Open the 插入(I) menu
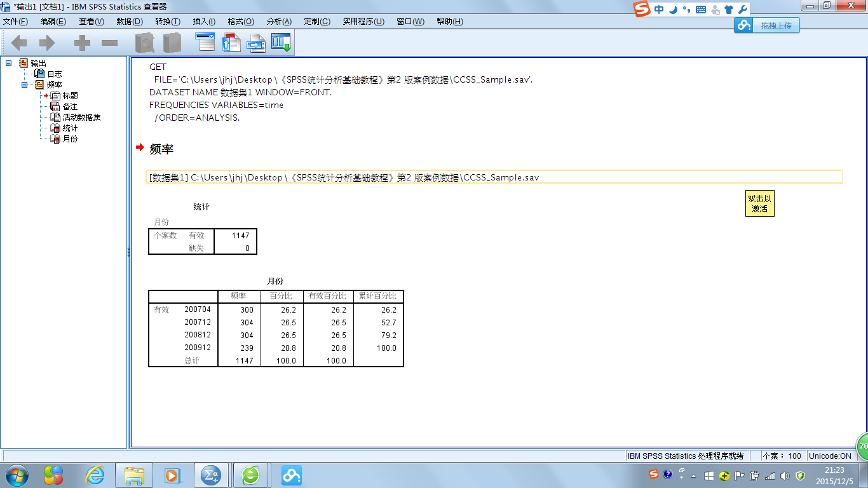Screen dimensions: 868x488 click(x=204, y=22)
